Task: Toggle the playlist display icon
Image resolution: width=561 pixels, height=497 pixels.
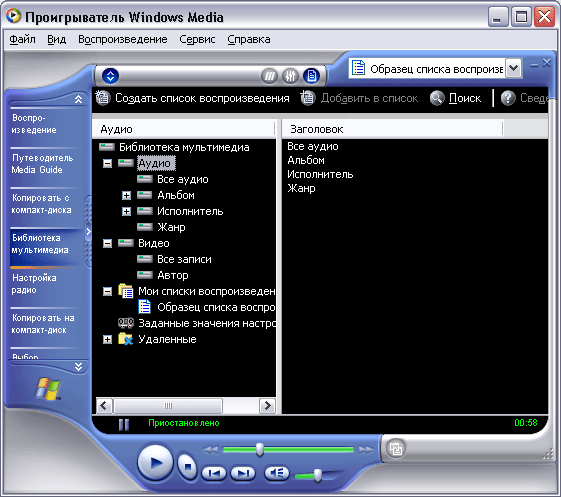Action: click(x=311, y=76)
